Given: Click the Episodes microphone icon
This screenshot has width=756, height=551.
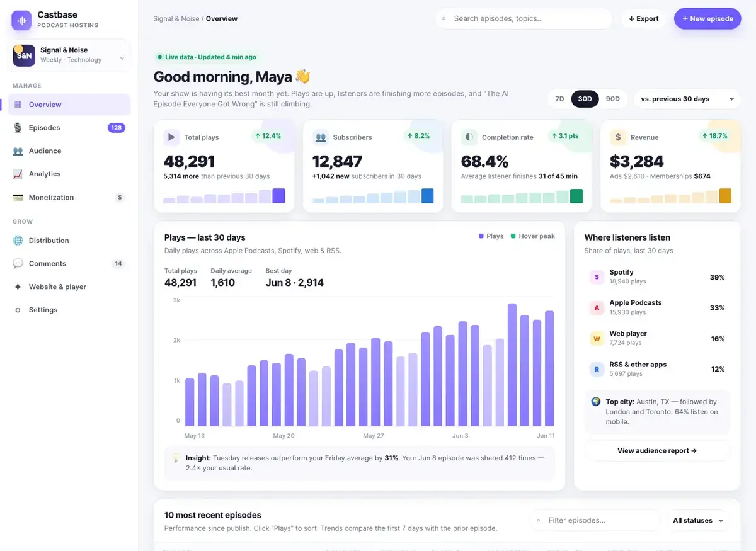Looking at the screenshot, I should click(x=18, y=128).
